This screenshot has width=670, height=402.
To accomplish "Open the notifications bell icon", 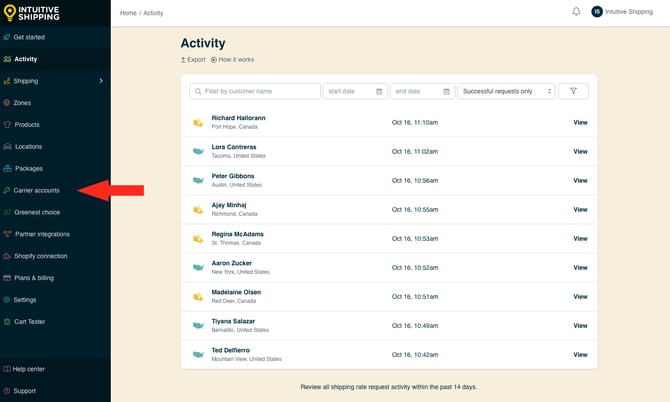I will tap(576, 12).
